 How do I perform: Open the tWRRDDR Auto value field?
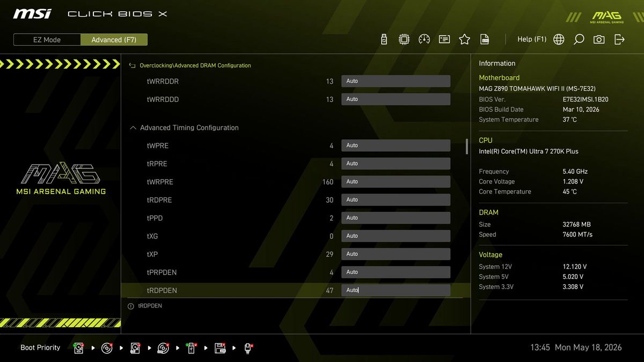[396, 81]
